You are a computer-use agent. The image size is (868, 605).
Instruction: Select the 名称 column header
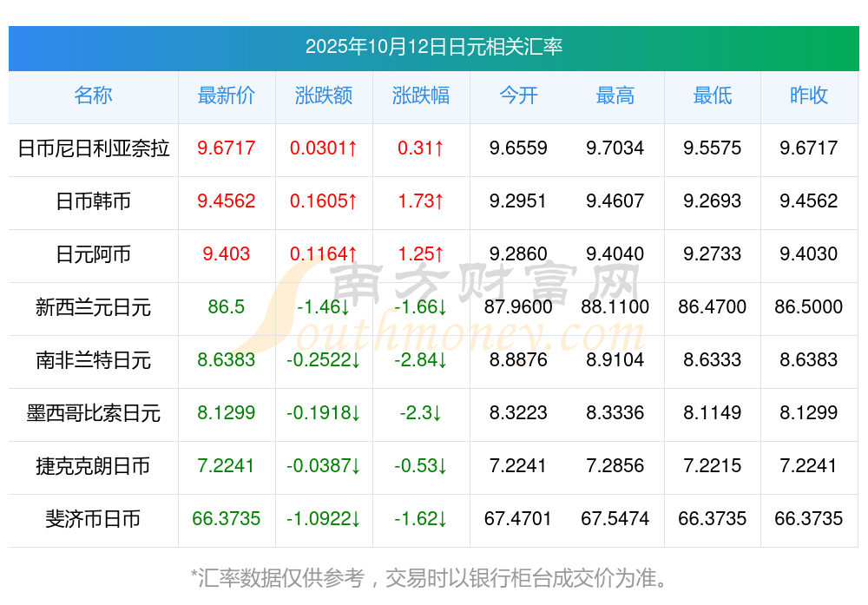pyautogui.click(x=93, y=95)
